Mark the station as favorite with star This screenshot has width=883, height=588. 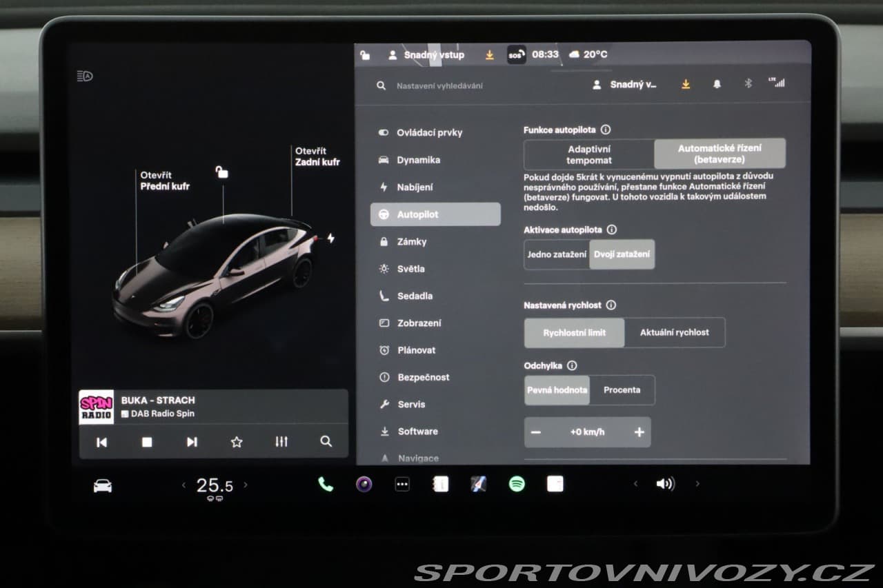(237, 442)
